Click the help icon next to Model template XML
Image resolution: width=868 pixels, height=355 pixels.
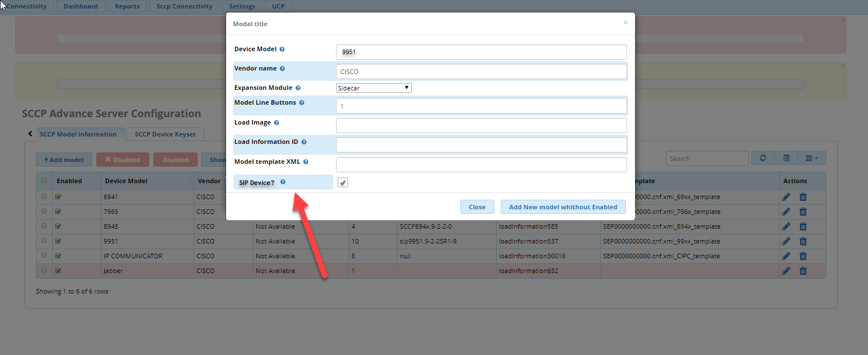(306, 162)
